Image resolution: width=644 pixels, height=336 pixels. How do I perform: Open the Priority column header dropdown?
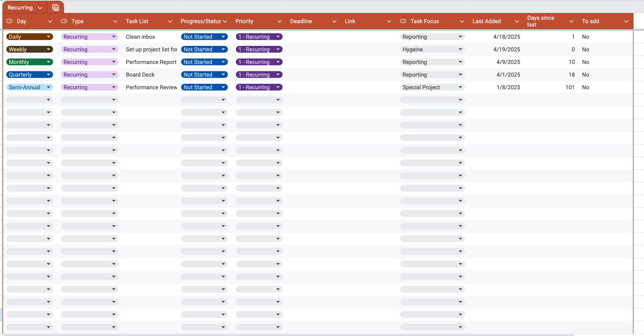point(279,21)
